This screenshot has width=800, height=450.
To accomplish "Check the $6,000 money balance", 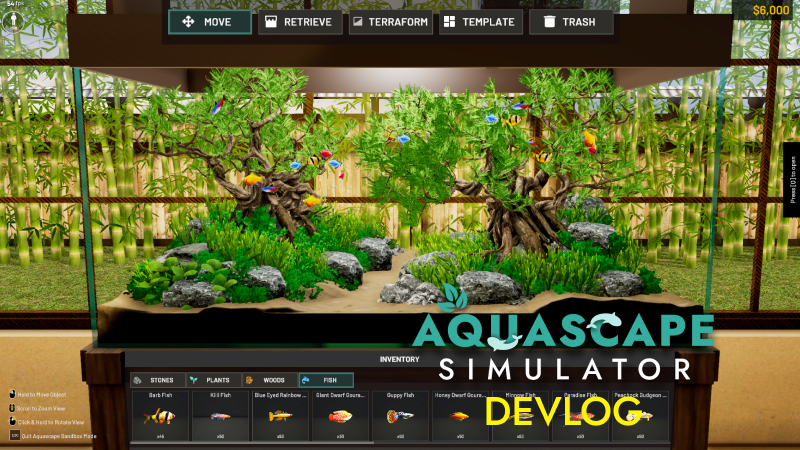I will pos(771,10).
